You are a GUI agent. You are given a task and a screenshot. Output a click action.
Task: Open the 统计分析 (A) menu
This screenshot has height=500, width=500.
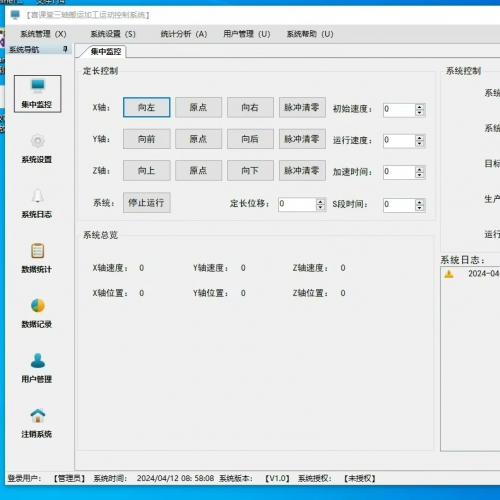184,34
